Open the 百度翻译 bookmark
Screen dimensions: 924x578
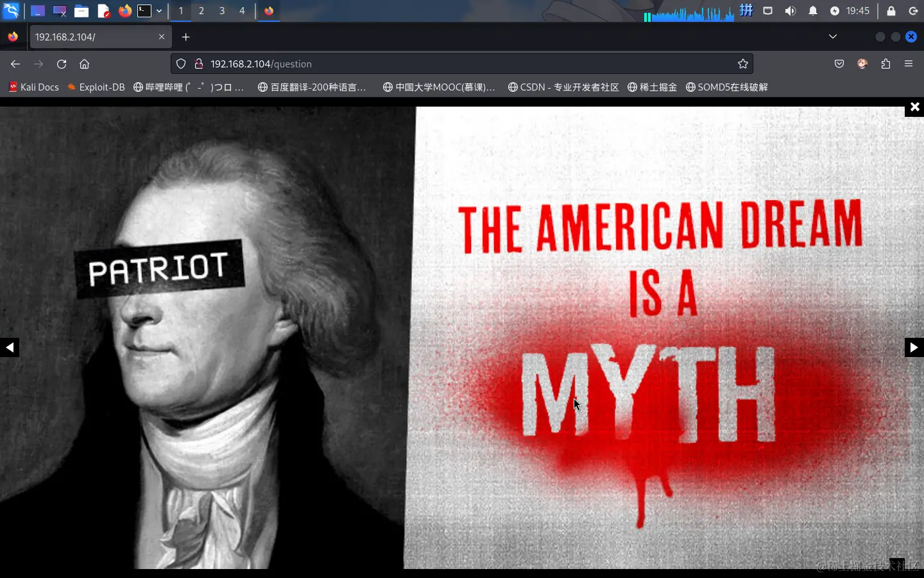pyautogui.click(x=312, y=87)
